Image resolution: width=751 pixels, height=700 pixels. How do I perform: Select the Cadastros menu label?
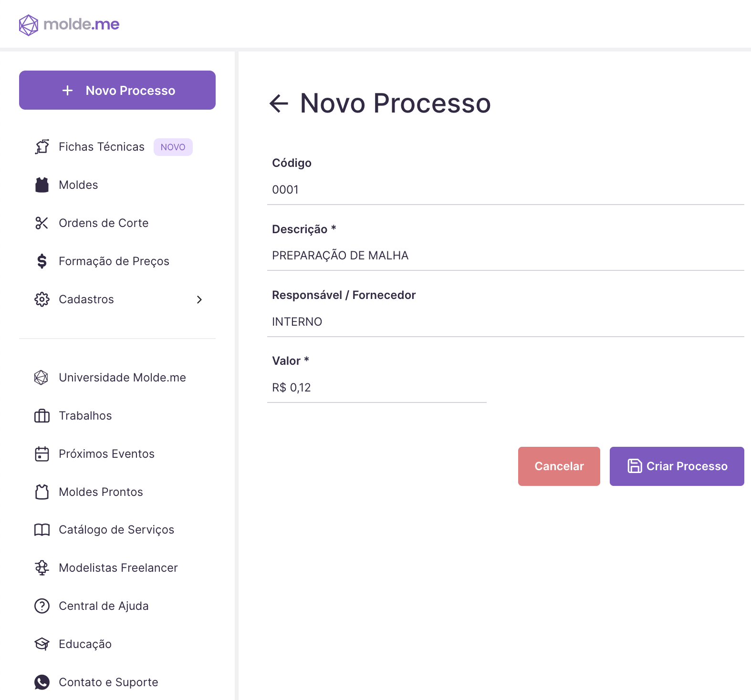click(86, 299)
